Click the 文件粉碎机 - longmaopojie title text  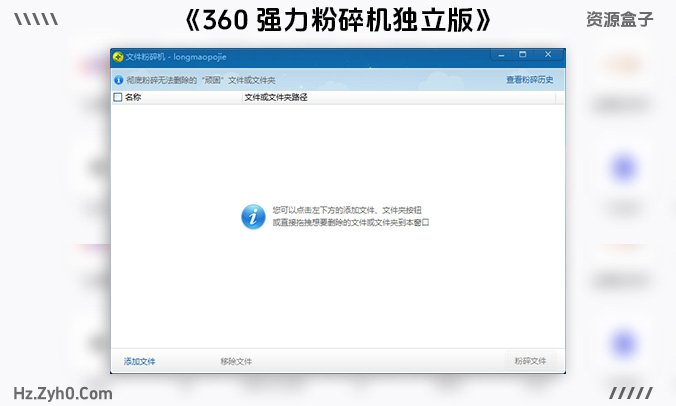[176, 57]
